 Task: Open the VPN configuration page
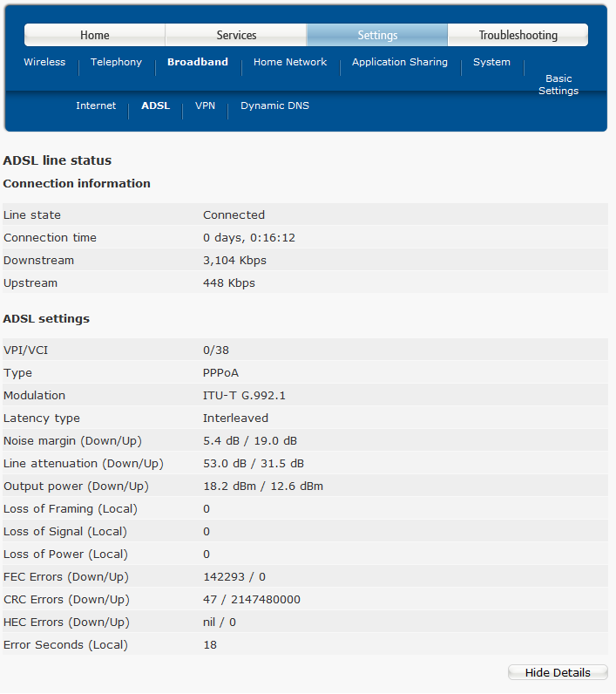coord(205,106)
